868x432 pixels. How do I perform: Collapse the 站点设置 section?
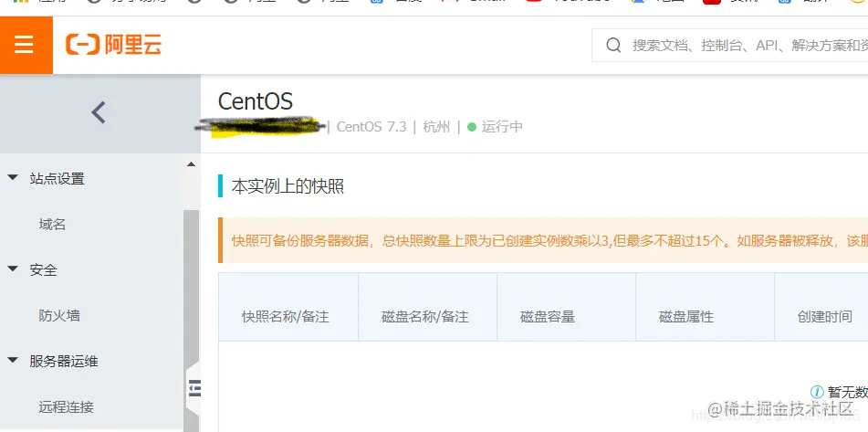click(x=13, y=178)
